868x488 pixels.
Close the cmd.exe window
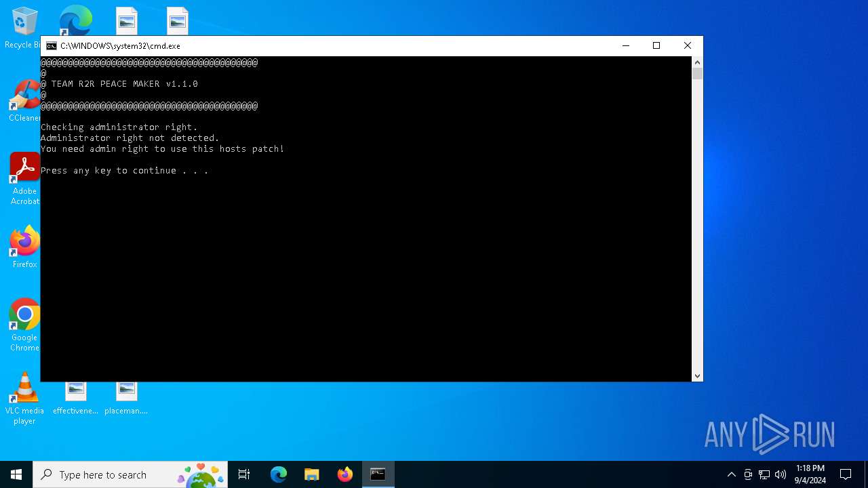coord(688,45)
